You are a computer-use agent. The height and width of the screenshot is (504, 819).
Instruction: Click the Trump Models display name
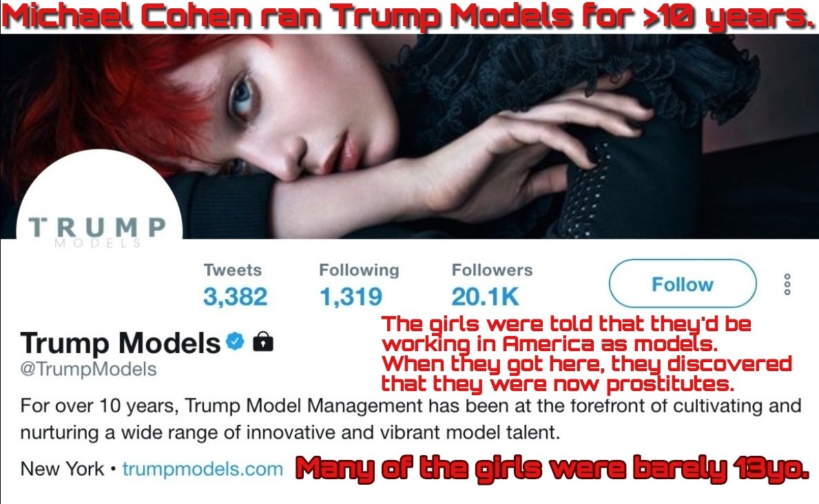point(121,343)
